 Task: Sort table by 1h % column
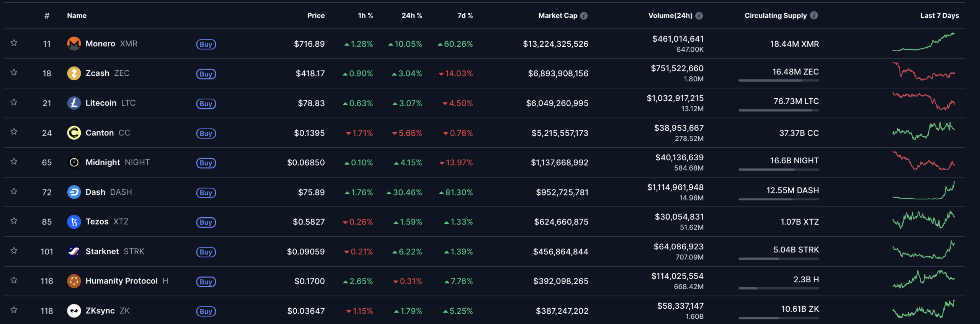(365, 16)
